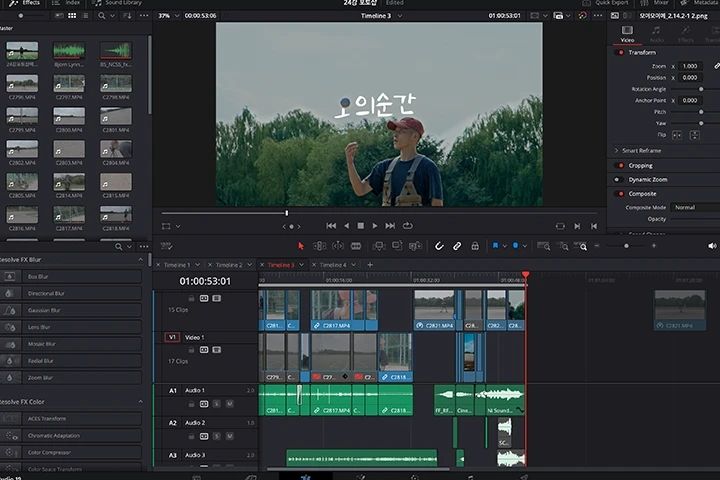The height and width of the screenshot is (480, 720).
Task: Mute audio with the speaker icon
Action: (x=712, y=246)
